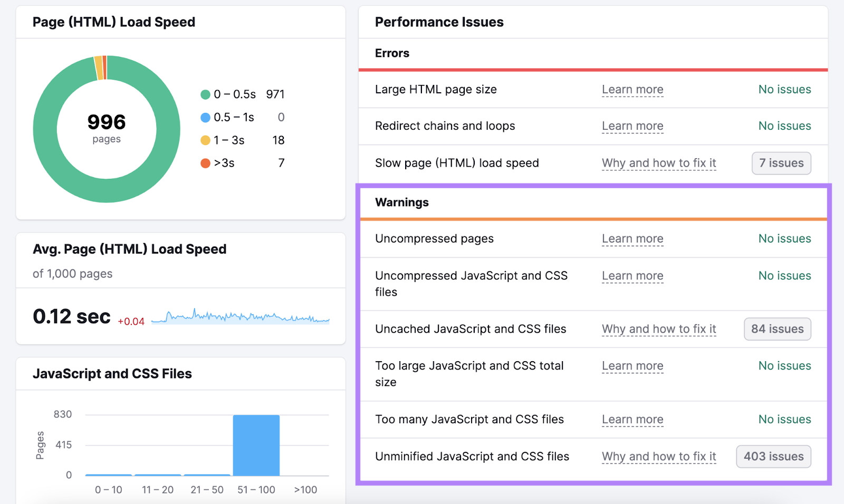Click the 51 – 100 blue bar in chart

[256, 445]
